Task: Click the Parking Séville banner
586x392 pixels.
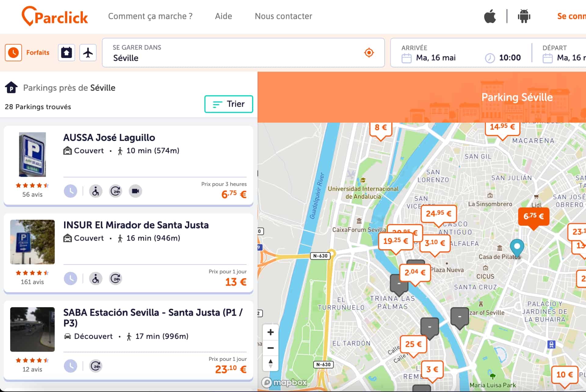Action: click(422, 97)
